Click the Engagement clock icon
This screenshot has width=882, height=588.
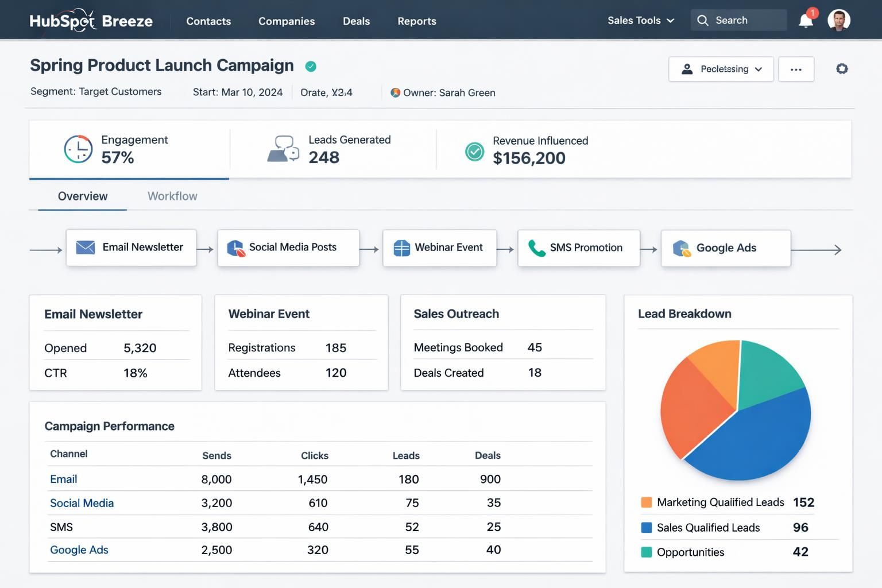pyautogui.click(x=78, y=149)
